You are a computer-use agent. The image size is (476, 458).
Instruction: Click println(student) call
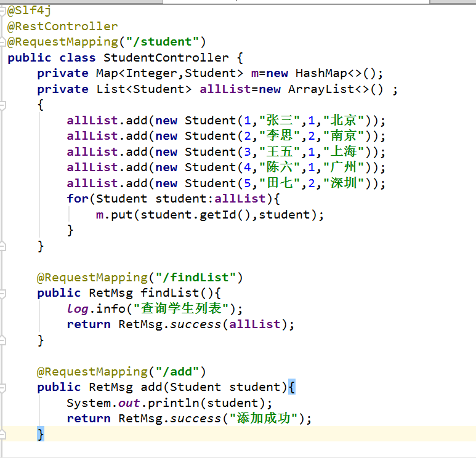(x=206, y=403)
